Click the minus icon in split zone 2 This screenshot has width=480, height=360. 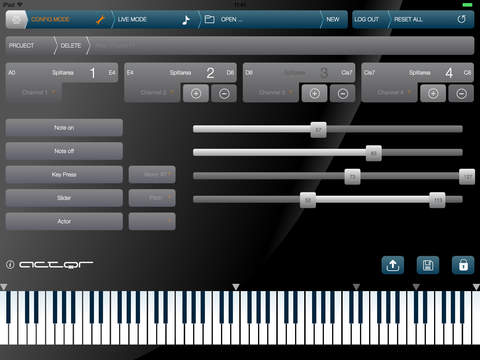pyautogui.click(x=224, y=94)
